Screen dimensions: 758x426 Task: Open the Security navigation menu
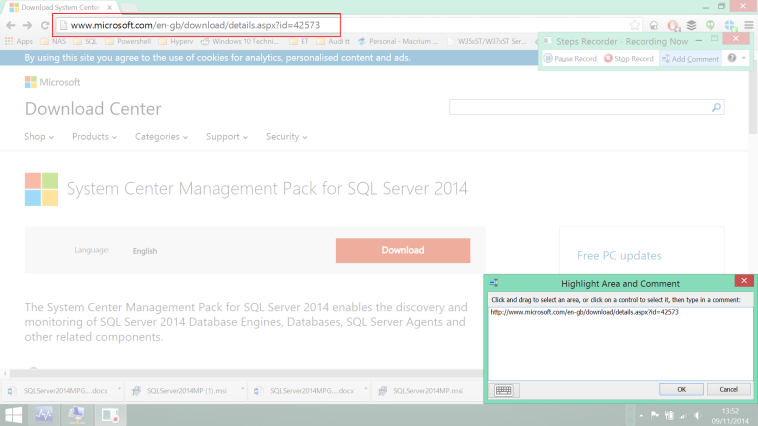[x=287, y=137]
